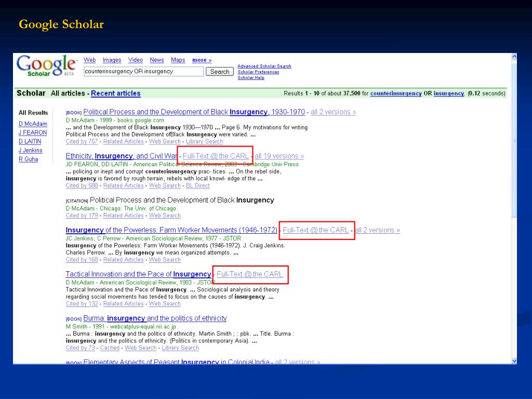532x399 pixels.
Task: Open the Maps navigation link
Action: click(x=178, y=60)
